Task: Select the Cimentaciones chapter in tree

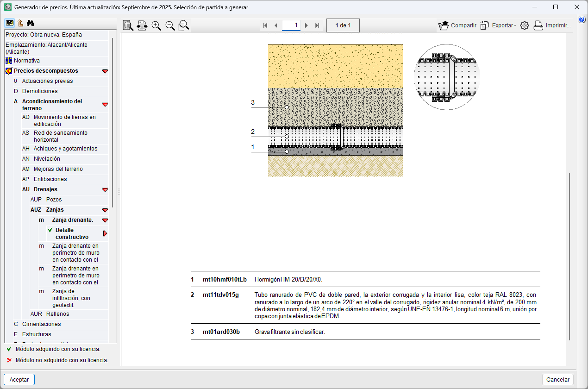Action: pyautogui.click(x=41, y=324)
